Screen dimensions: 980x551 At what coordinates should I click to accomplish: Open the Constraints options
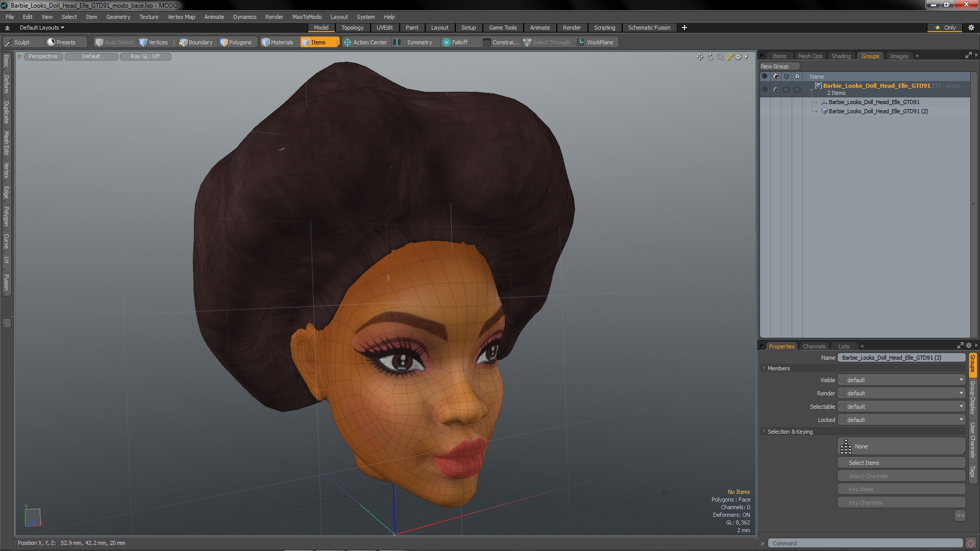point(501,42)
